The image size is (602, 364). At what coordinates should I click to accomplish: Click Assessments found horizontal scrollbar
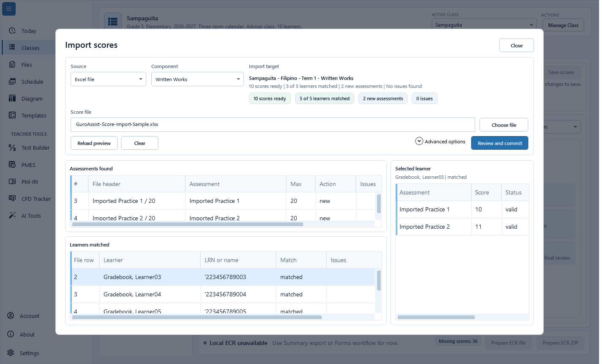tap(188, 224)
